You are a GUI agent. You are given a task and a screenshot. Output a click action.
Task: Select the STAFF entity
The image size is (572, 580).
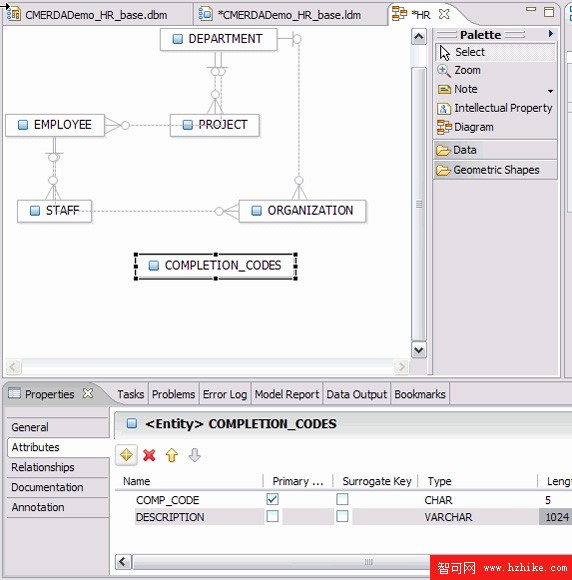(54, 211)
